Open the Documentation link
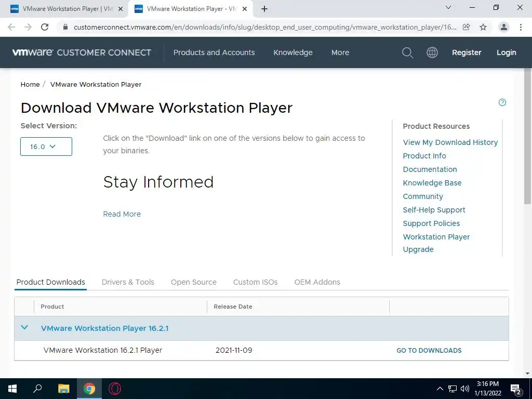This screenshot has width=532, height=399. (x=430, y=169)
